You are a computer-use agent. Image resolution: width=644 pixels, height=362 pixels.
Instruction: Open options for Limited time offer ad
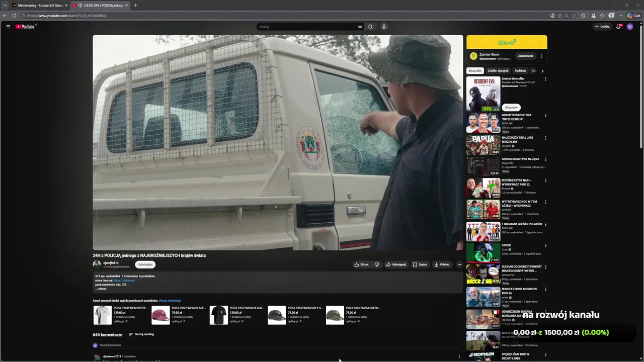point(545,79)
